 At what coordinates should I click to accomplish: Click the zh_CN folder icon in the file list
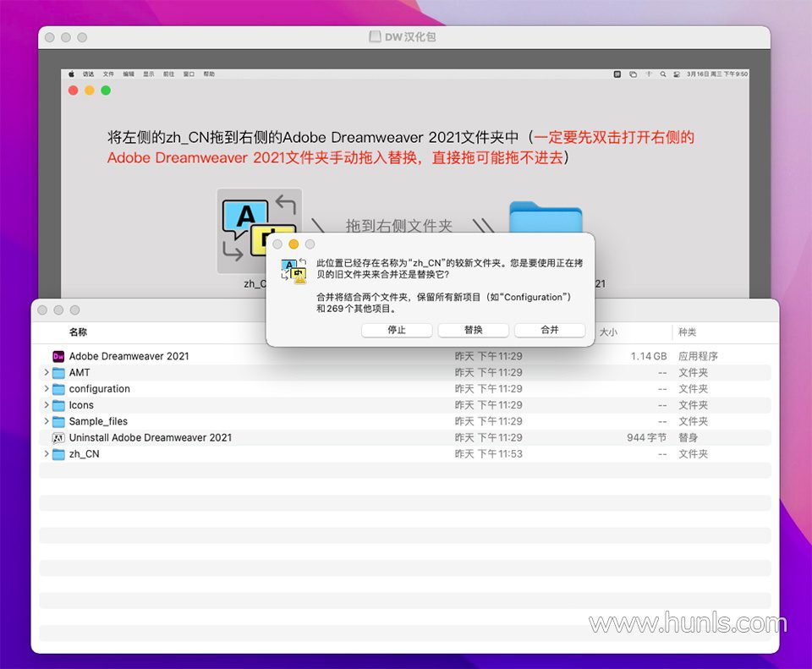coord(58,454)
